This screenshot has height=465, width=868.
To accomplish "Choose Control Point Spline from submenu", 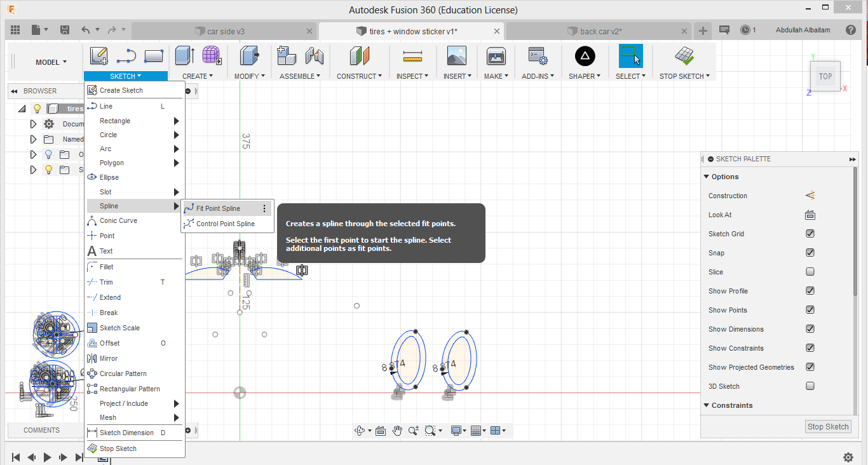I will point(226,224).
